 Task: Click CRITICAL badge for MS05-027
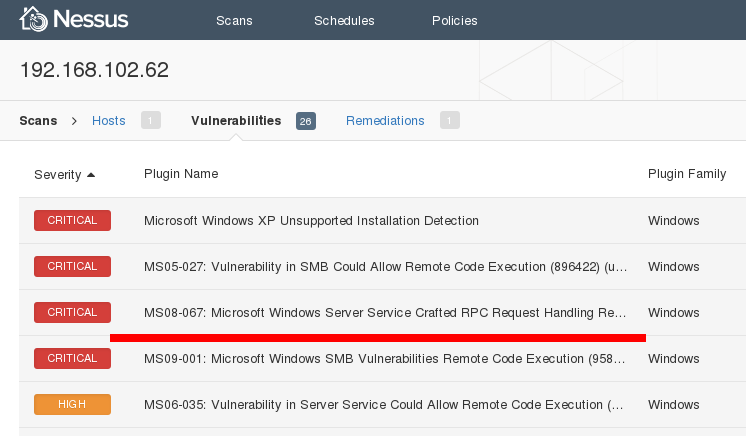coord(72,267)
